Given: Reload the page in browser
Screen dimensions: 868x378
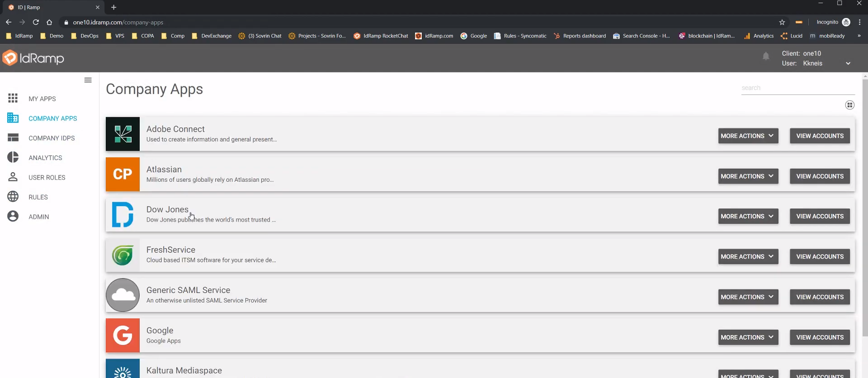Looking at the screenshot, I should [36, 22].
